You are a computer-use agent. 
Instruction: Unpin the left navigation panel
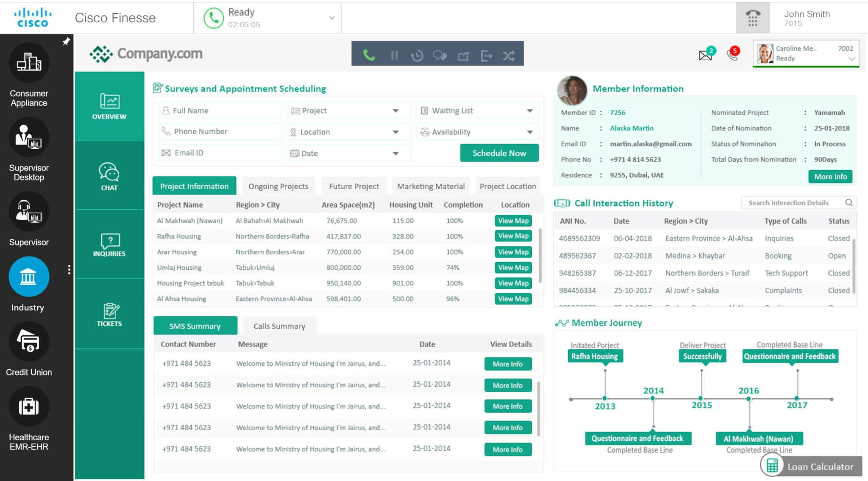(x=66, y=41)
